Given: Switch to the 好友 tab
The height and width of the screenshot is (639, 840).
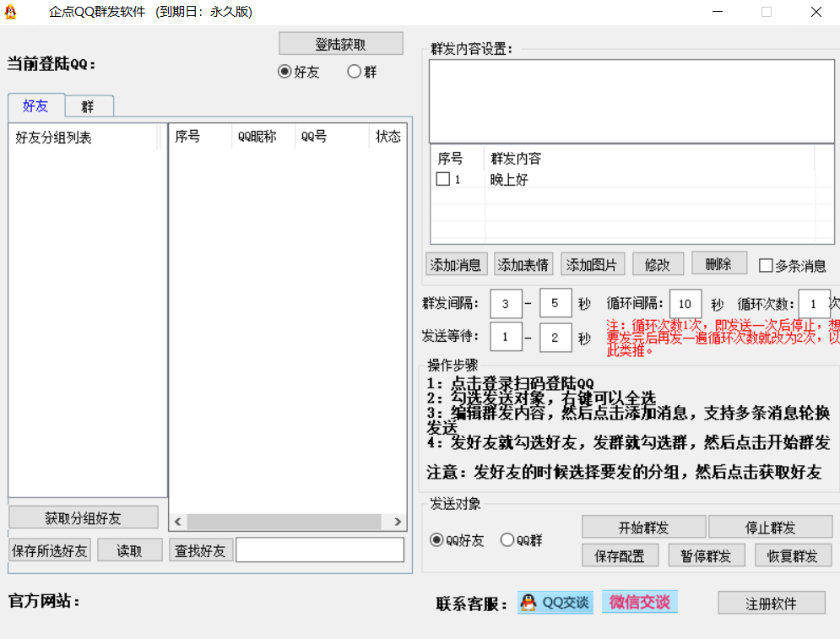Looking at the screenshot, I should click(x=36, y=106).
